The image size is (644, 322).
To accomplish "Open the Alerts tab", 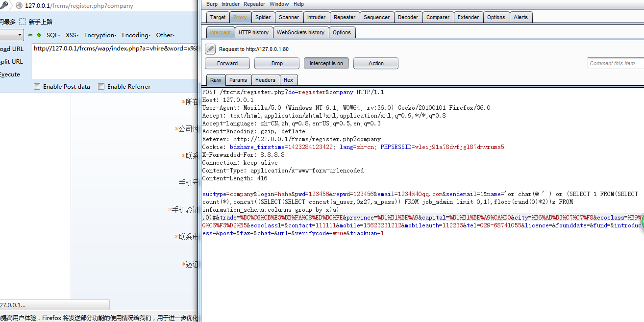I will tap(521, 17).
